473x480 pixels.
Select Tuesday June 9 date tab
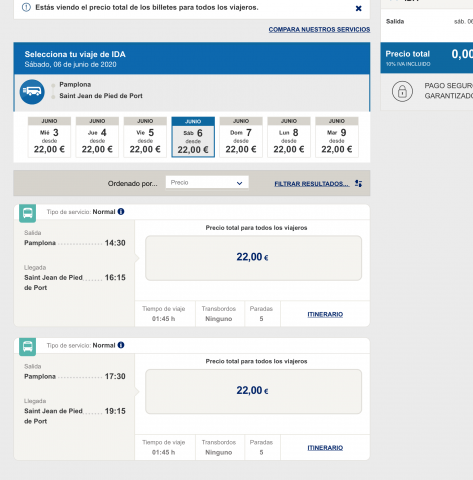click(337, 137)
